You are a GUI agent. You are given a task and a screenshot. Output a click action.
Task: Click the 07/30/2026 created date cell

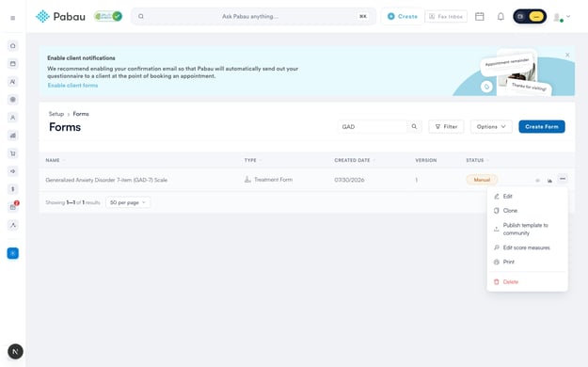coord(349,180)
